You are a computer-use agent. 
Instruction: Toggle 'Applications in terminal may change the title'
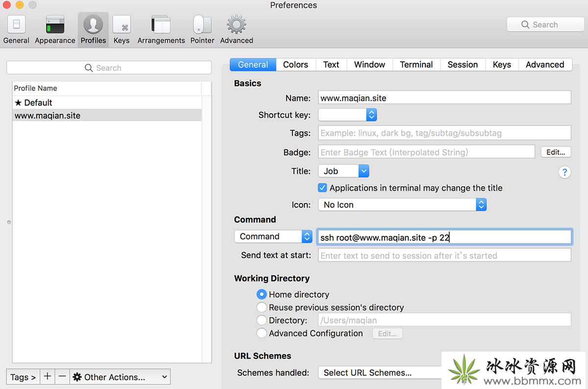(322, 188)
